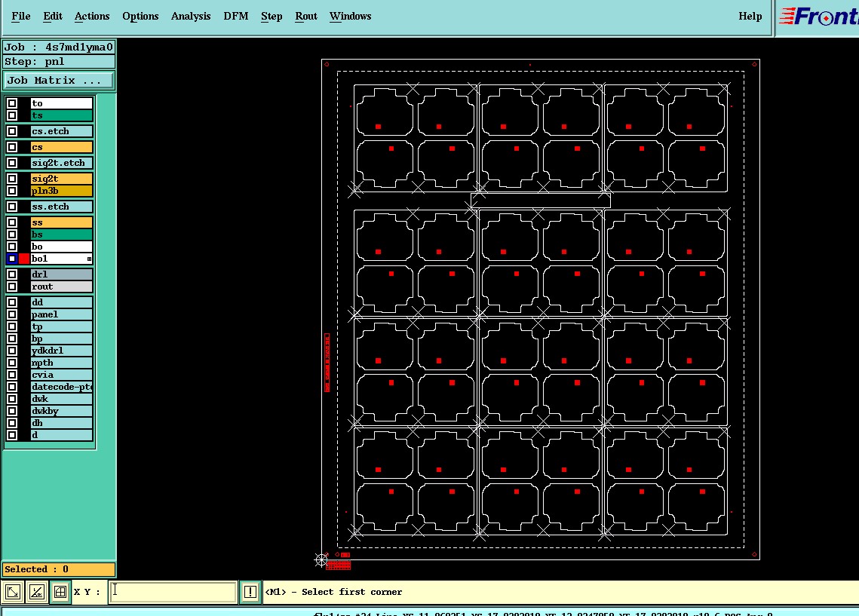Image resolution: width=859 pixels, height=616 pixels.
Task: Open the Actions menu
Action: tap(92, 17)
